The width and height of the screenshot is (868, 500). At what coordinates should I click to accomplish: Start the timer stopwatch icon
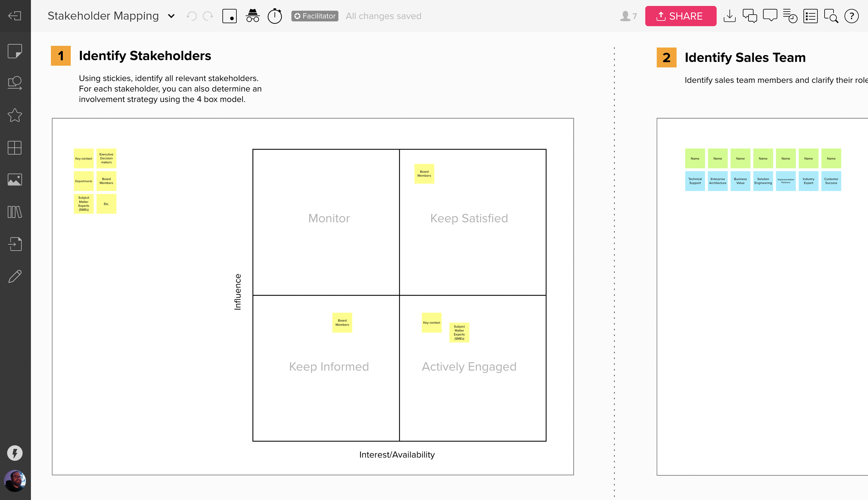(x=275, y=16)
